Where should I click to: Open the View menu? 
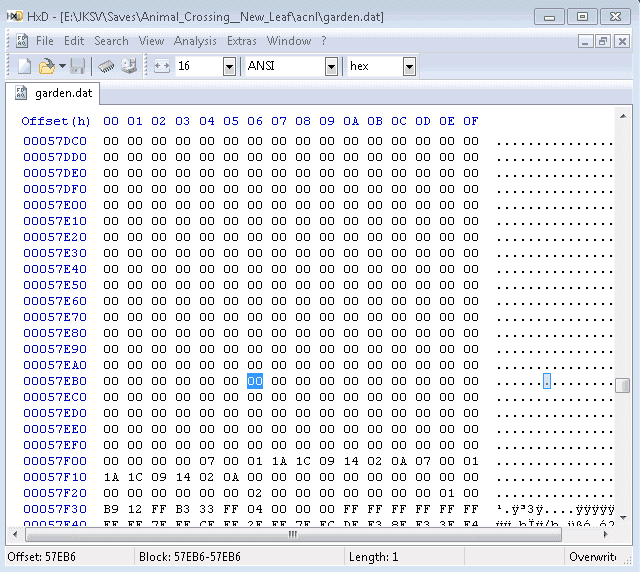151,41
